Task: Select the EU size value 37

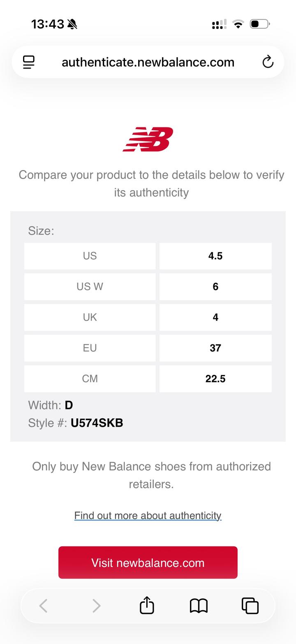Action: point(215,348)
